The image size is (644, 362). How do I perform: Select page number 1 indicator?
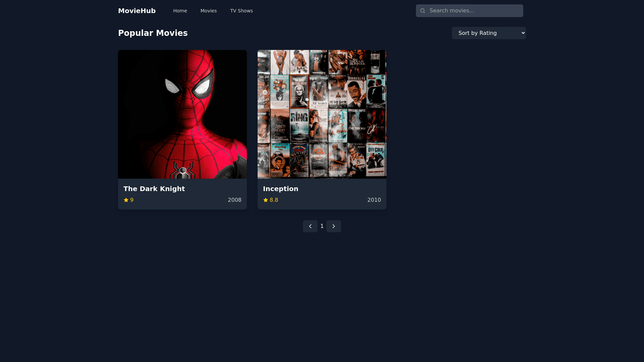pos(322,226)
